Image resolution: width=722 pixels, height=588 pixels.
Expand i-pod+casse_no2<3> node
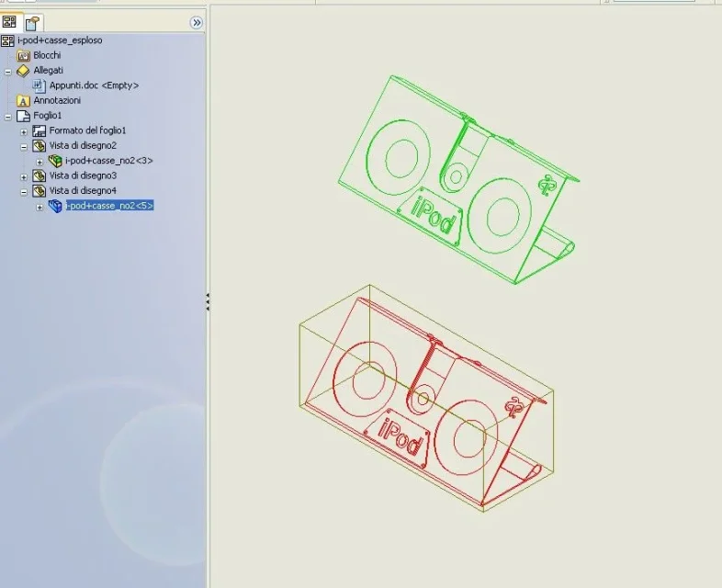pyautogui.click(x=40, y=162)
